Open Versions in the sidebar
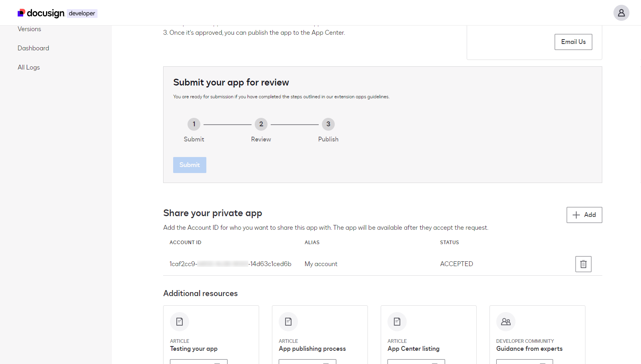Screen dimensions: 641x364 29,29
